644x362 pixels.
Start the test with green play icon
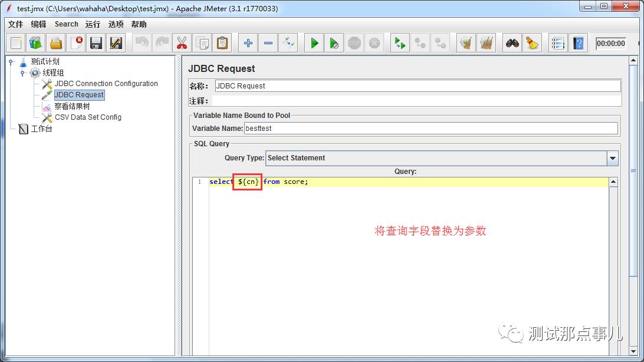click(314, 43)
